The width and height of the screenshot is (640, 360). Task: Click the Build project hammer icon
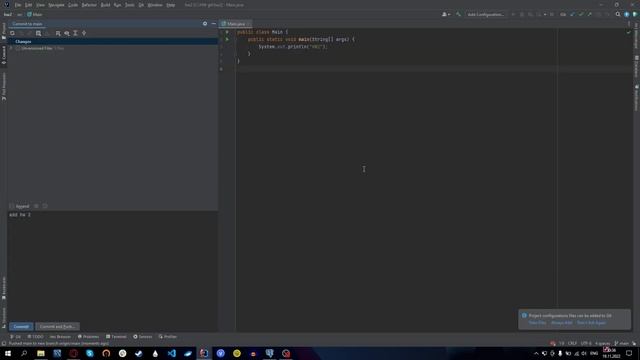coord(458,14)
